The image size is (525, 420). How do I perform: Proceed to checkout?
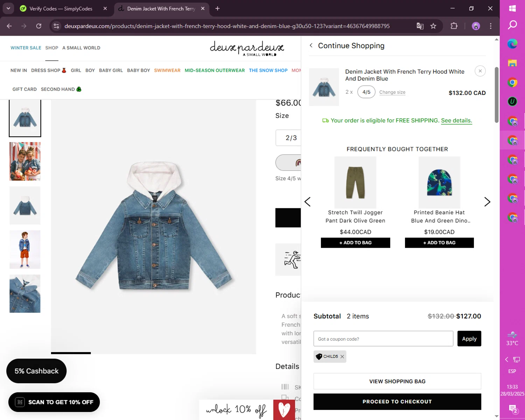397,402
